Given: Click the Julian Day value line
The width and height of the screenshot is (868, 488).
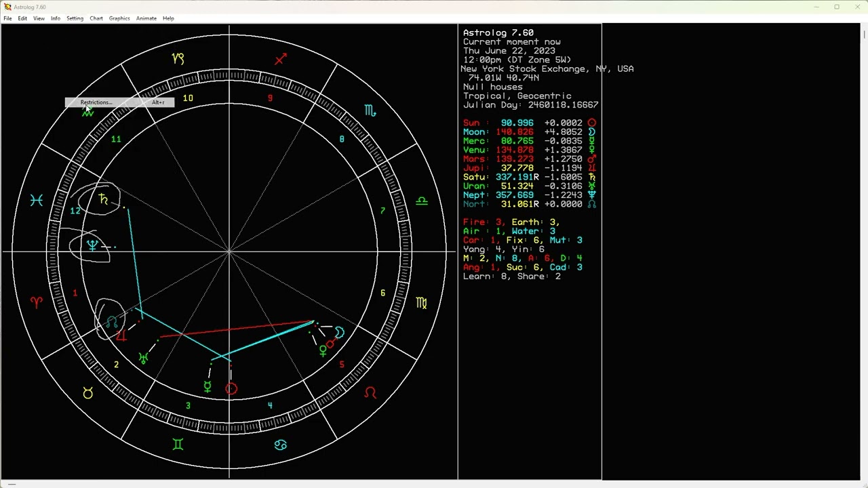Looking at the screenshot, I should (x=531, y=105).
